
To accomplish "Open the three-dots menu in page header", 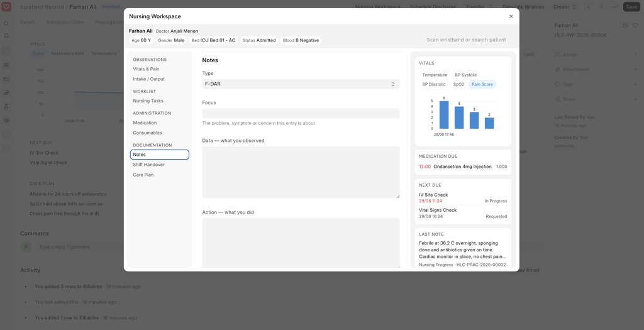I will 614,6.
